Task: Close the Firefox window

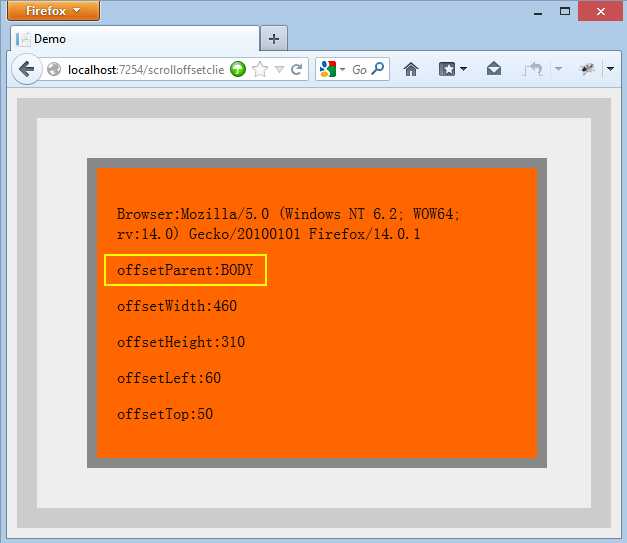Action: click(x=601, y=11)
